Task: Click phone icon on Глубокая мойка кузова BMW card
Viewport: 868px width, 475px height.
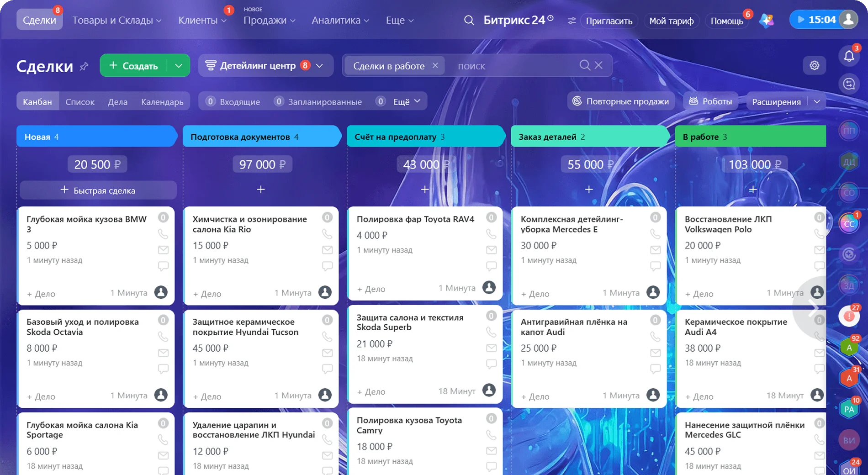Action: point(163,234)
